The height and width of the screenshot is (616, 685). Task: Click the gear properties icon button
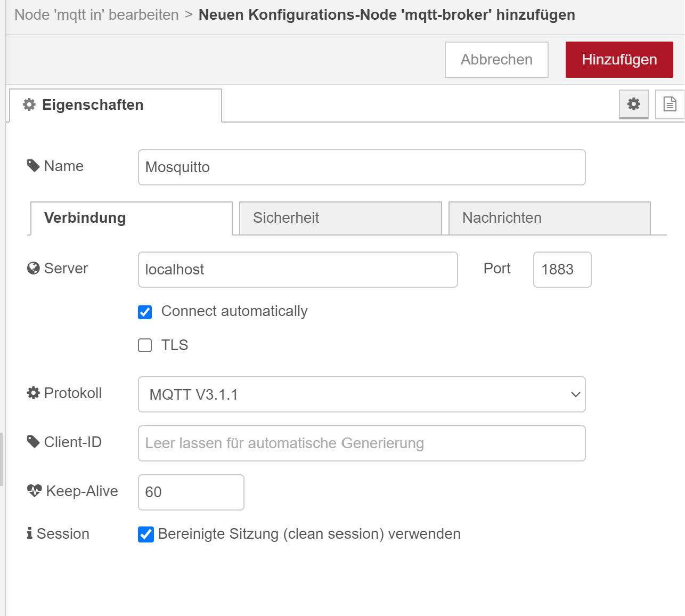(x=633, y=104)
